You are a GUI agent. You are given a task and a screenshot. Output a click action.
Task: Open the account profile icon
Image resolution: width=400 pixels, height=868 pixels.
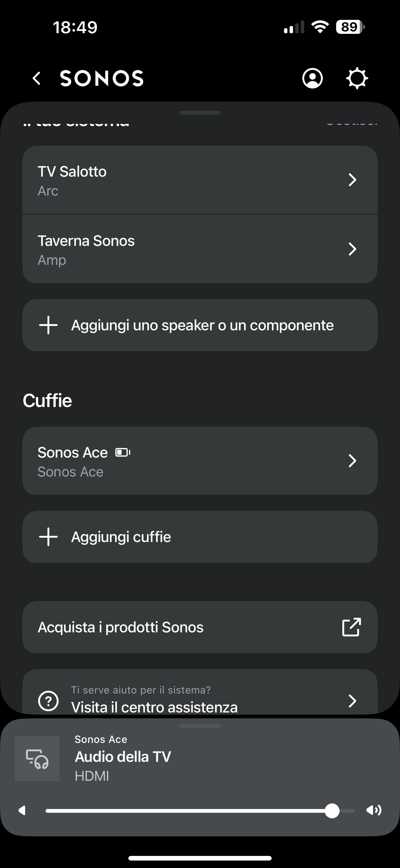click(x=313, y=79)
